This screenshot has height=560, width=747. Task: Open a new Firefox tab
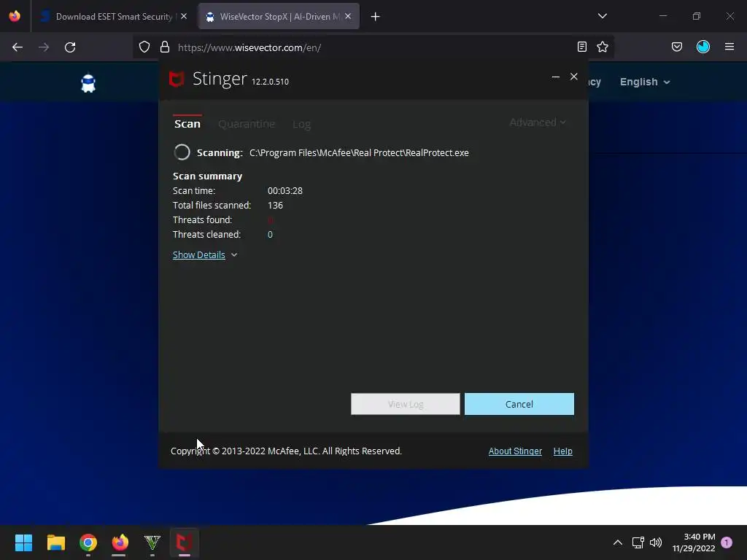[x=376, y=17]
